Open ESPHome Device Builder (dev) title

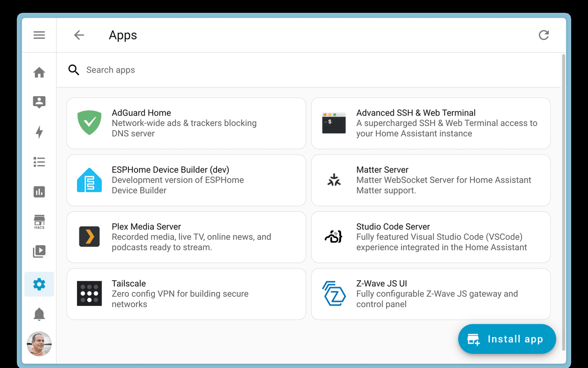click(171, 170)
